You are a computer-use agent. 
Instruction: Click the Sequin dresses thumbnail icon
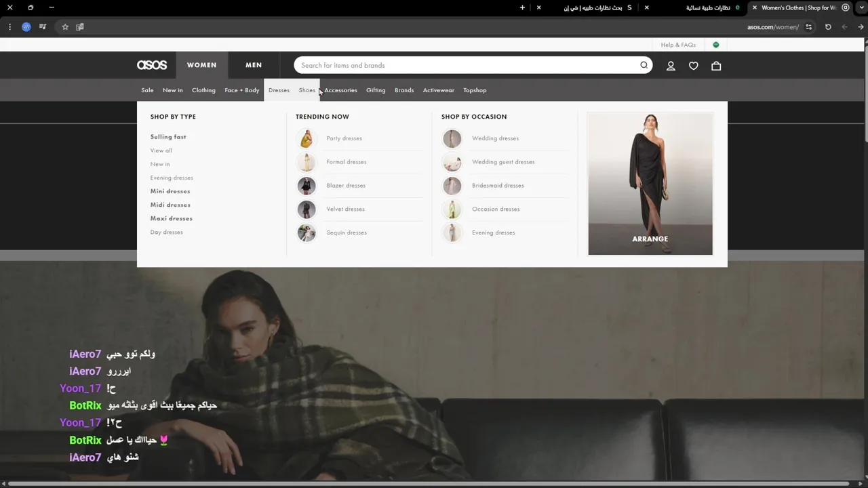tap(307, 232)
